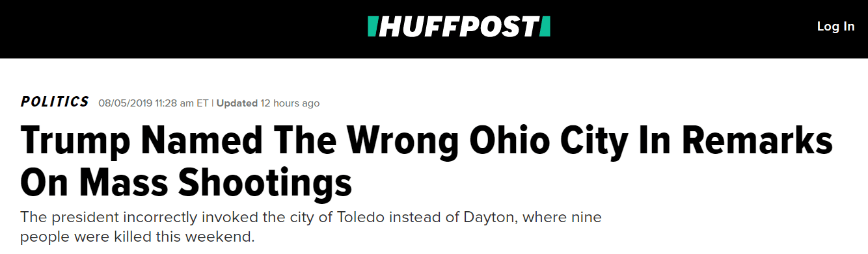Click the word 'Updated' in byline
Screen dimensions: 868x254
[x=237, y=103]
